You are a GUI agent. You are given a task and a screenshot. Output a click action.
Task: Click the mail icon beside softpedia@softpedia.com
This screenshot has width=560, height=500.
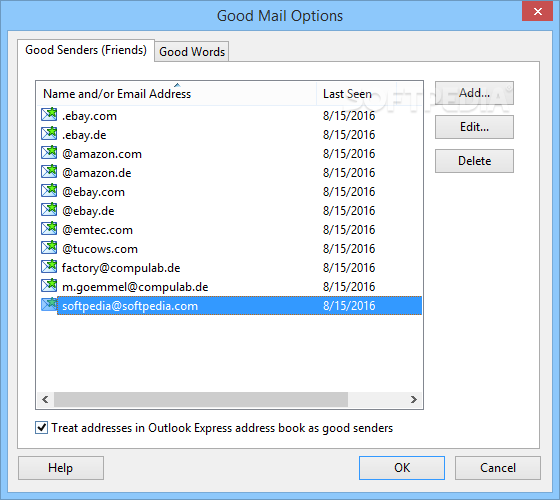[x=49, y=304]
